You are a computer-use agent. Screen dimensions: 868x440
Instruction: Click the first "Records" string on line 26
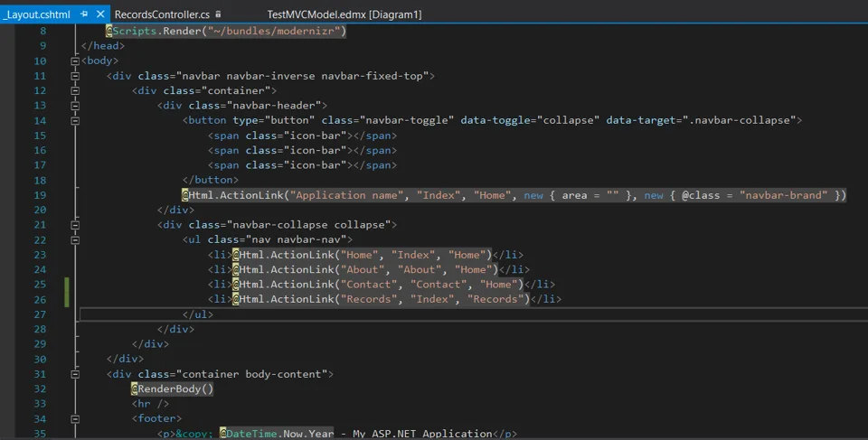coord(369,299)
